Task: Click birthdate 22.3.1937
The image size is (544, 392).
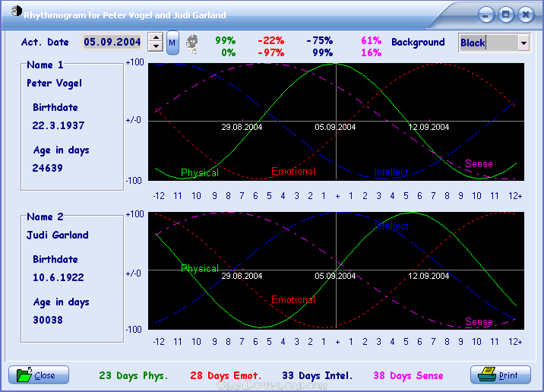Action: [59, 125]
